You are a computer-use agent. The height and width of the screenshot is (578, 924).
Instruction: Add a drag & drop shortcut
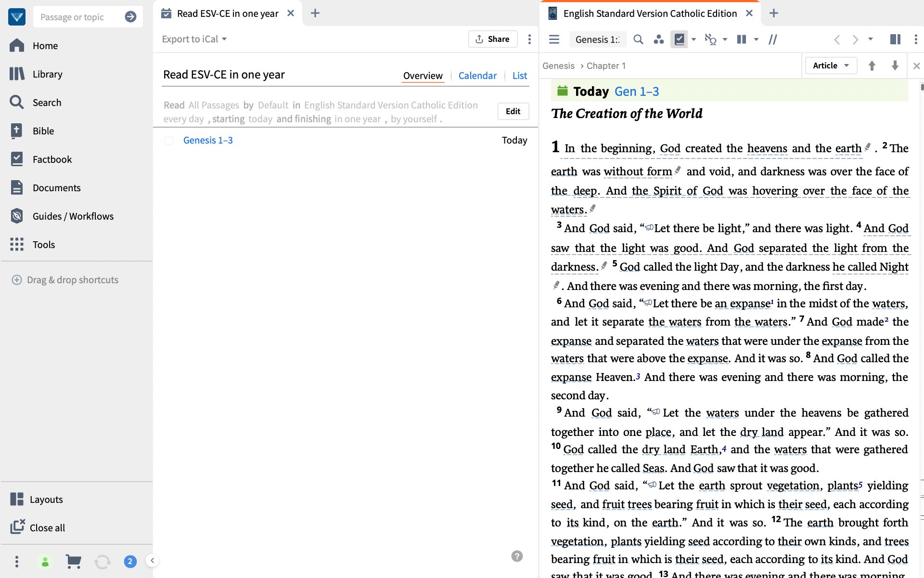tap(65, 280)
